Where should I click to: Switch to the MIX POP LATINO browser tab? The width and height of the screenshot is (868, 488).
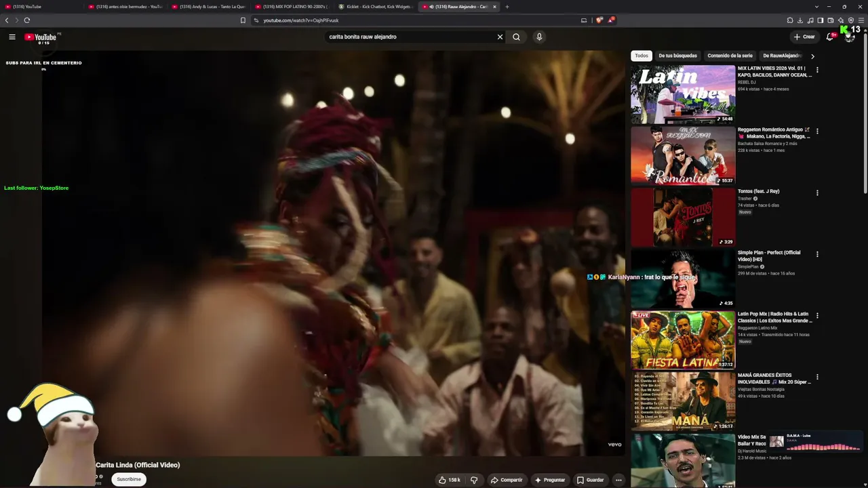coord(292,7)
